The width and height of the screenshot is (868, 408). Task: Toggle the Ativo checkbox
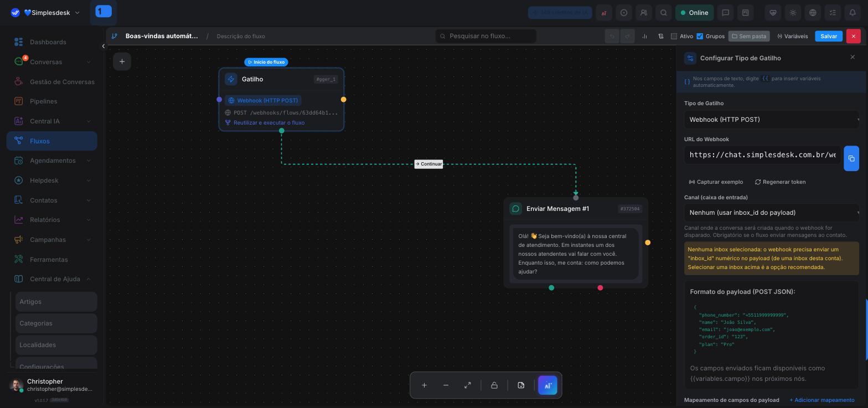[674, 37]
